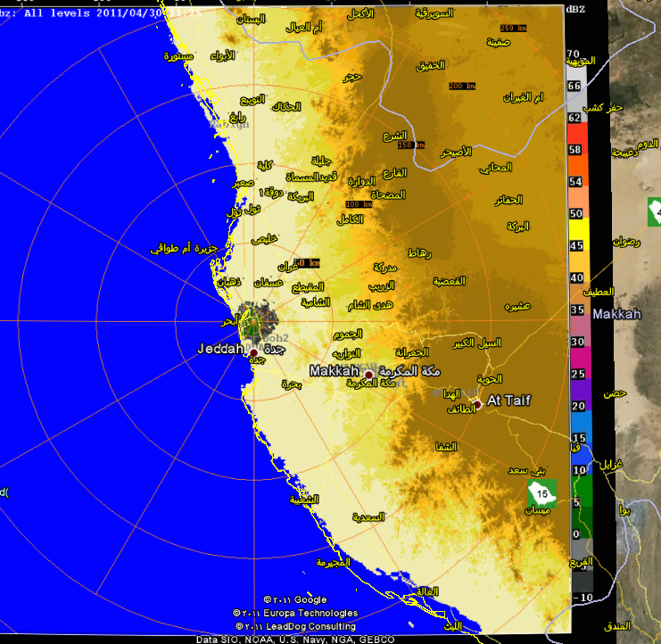Click the "المجيرمة" coastal label
This screenshot has height=644, width=661.
pyautogui.click(x=333, y=562)
